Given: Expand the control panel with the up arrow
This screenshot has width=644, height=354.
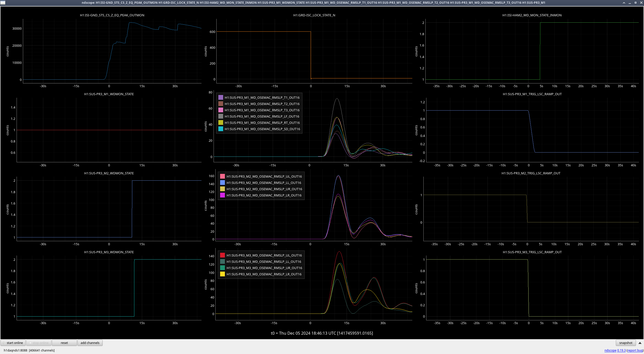Looking at the screenshot, I should [x=640, y=343].
